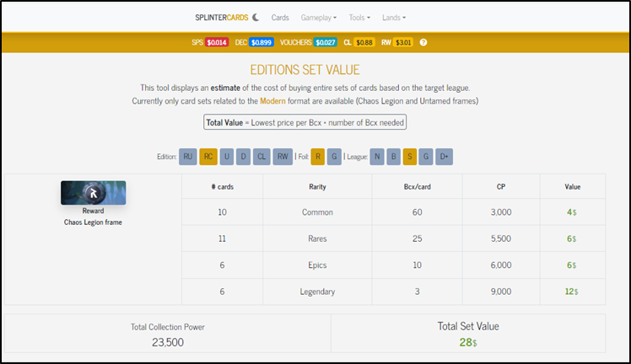Select the RU edition filter
This screenshot has height=364, width=631.
coord(188,156)
